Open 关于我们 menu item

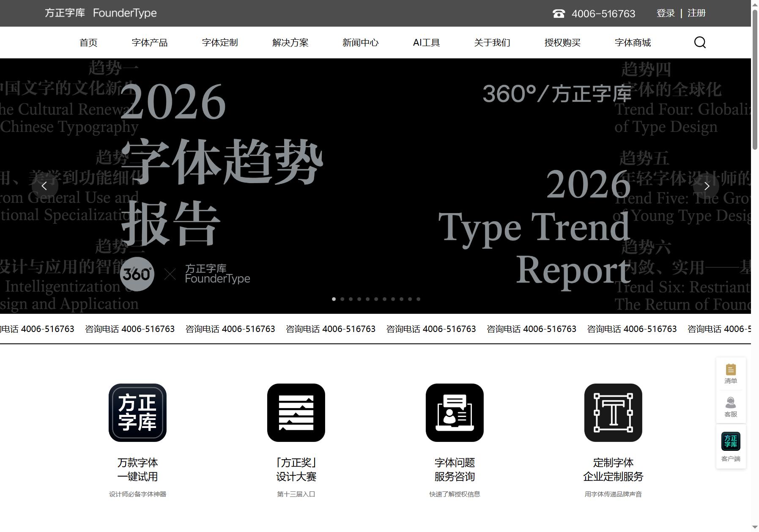point(492,43)
